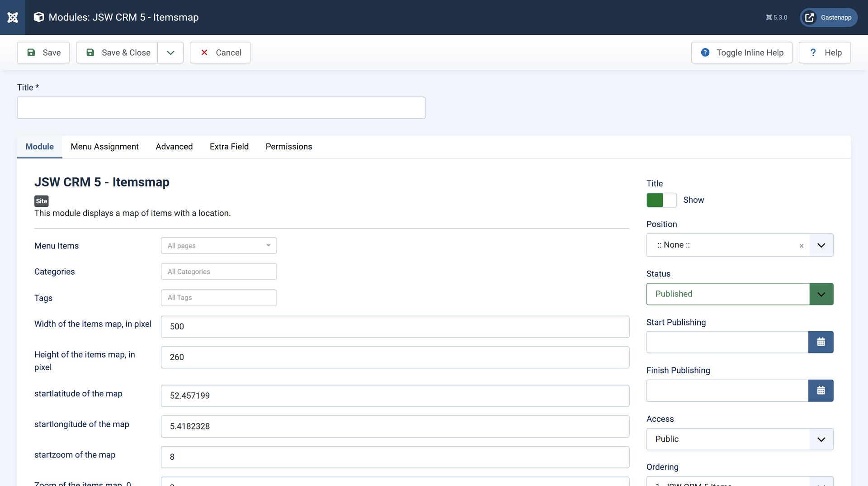The height and width of the screenshot is (486, 868).
Task: Open the Gastenapp site preview link
Action: click(x=828, y=18)
